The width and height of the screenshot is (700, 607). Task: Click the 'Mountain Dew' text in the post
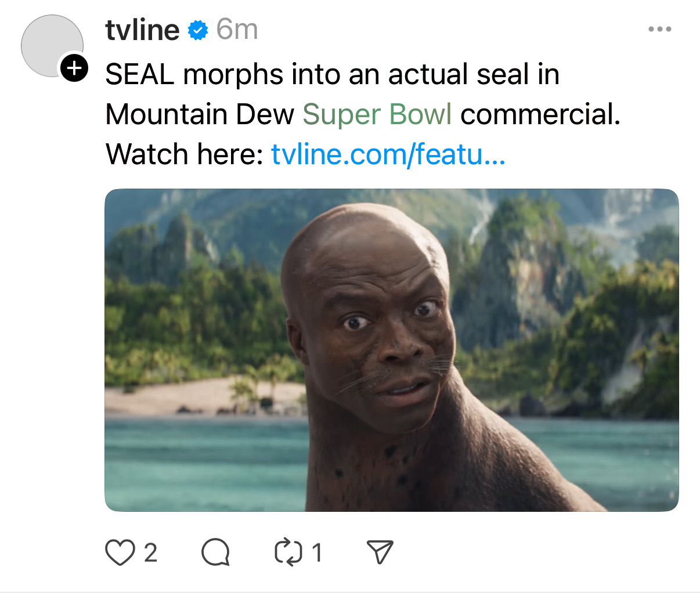coord(200,114)
